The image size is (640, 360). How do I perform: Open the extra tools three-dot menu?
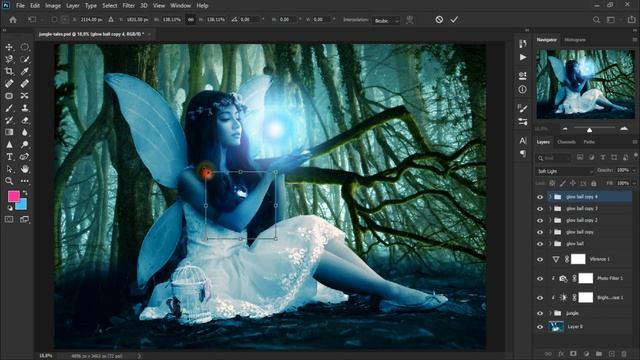pos(24,181)
